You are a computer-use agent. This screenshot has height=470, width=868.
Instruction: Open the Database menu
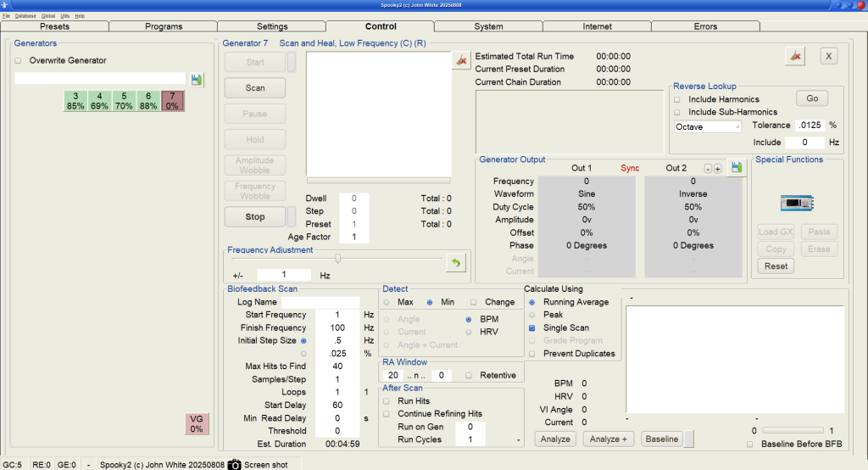click(24, 16)
